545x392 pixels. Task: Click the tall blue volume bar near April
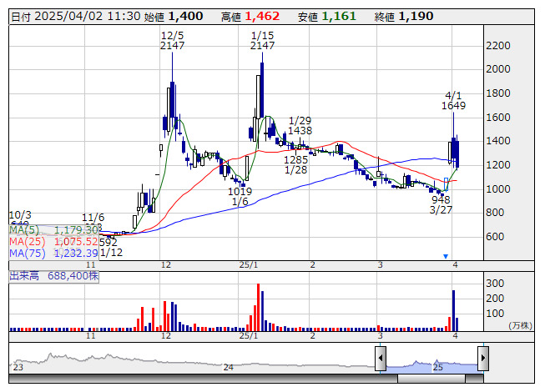tap(453, 309)
